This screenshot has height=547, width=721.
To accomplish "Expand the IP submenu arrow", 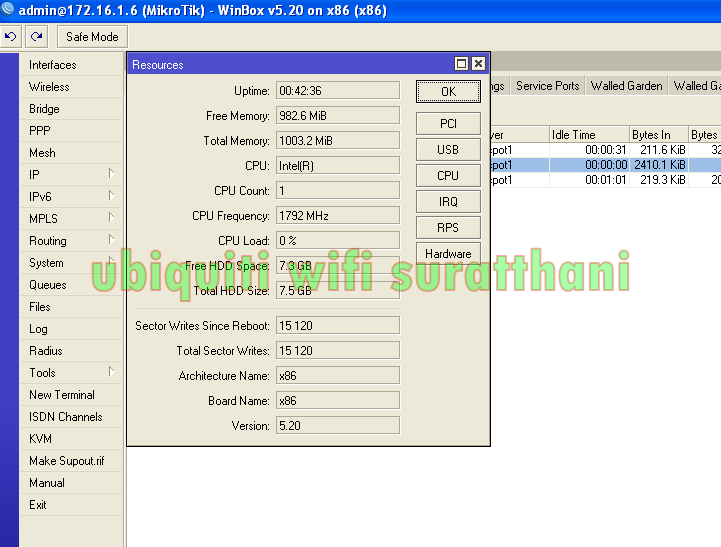I will coord(111,174).
